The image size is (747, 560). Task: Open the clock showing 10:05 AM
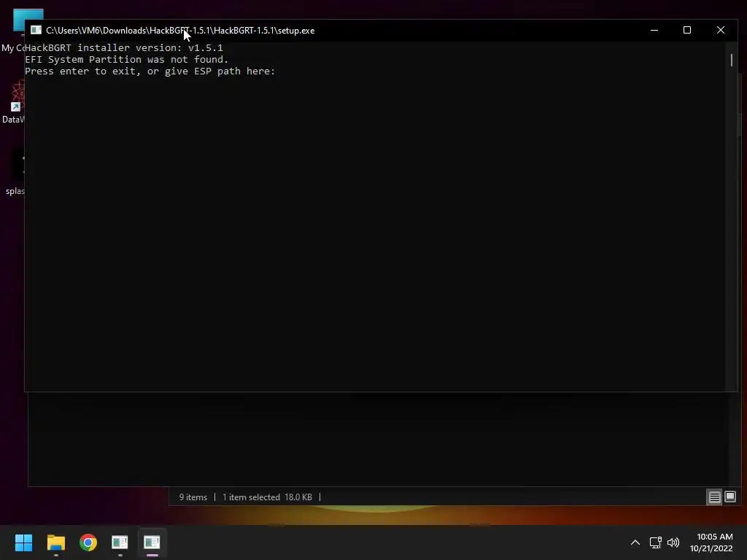[711, 542]
